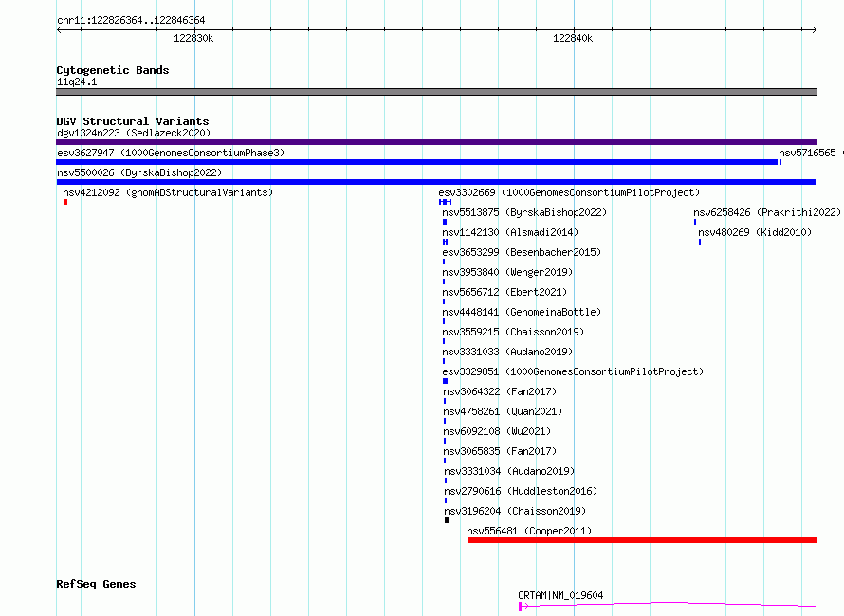Screen dimensions: 844x616
Task: Click the chr11:122826364..122846364 coordinates text
Action: point(131,20)
